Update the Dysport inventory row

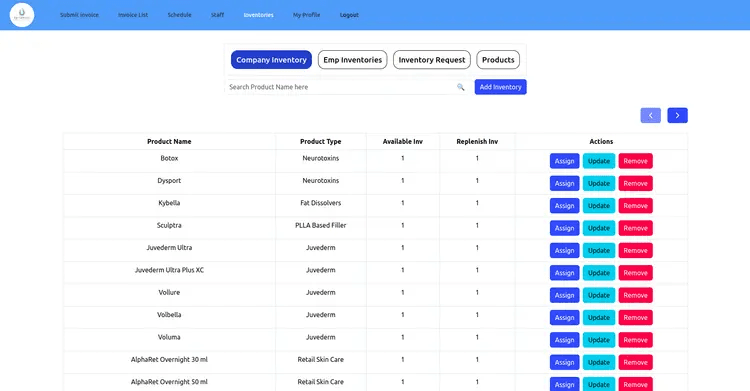pyautogui.click(x=599, y=183)
